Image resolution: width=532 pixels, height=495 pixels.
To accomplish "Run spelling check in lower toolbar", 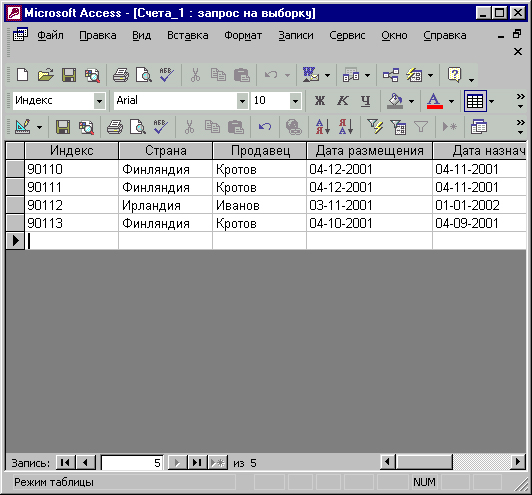I will (x=160, y=127).
